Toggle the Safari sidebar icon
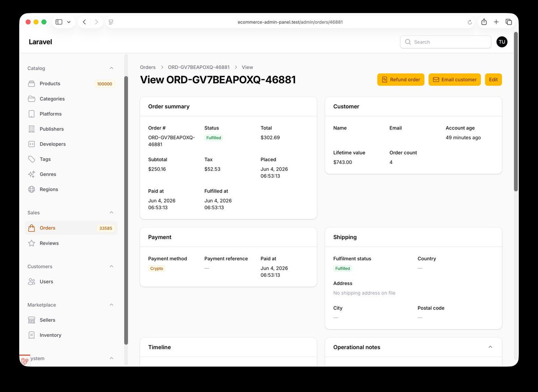Screen dimensions: 538x392 [59, 22]
